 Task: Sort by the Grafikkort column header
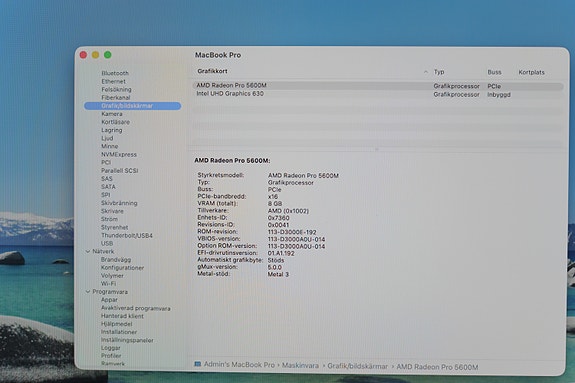212,71
